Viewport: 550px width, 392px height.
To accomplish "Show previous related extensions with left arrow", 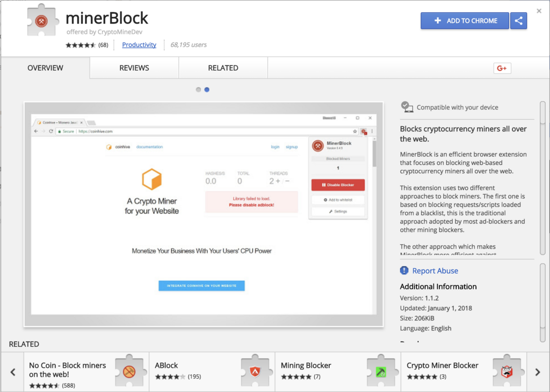I will pyautogui.click(x=13, y=372).
